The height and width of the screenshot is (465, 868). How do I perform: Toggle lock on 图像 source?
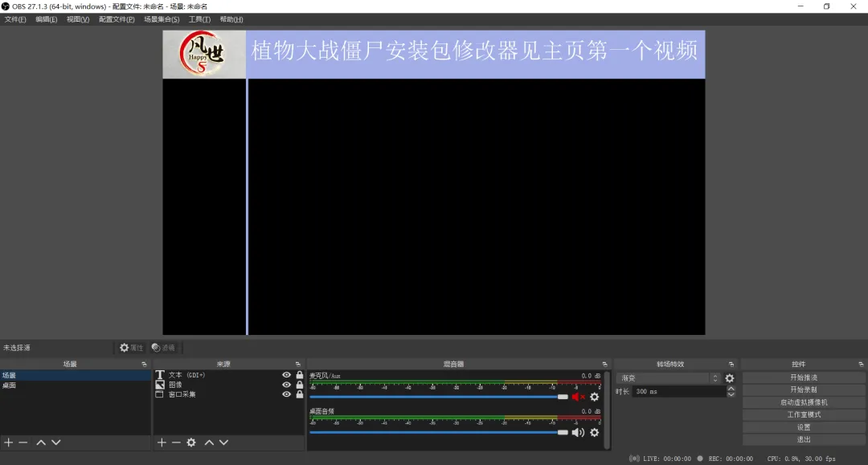(300, 384)
